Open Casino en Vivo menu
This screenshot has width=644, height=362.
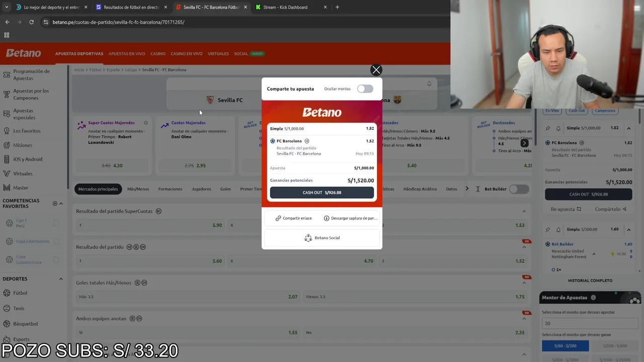(x=187, y=54)
